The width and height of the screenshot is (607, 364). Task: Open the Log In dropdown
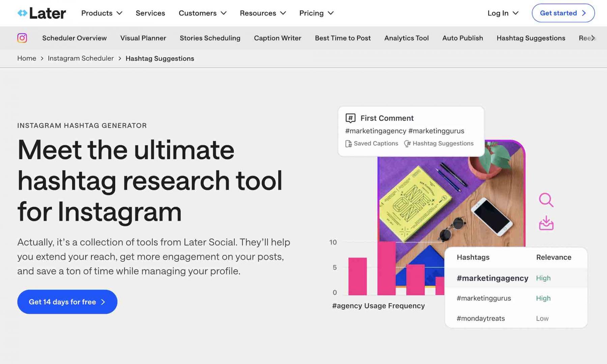click(503, 13)
